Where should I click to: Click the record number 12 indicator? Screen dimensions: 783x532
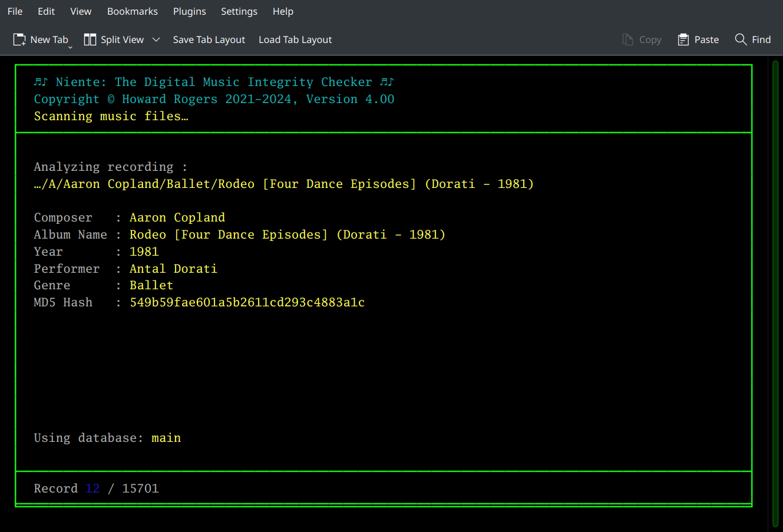92,488
